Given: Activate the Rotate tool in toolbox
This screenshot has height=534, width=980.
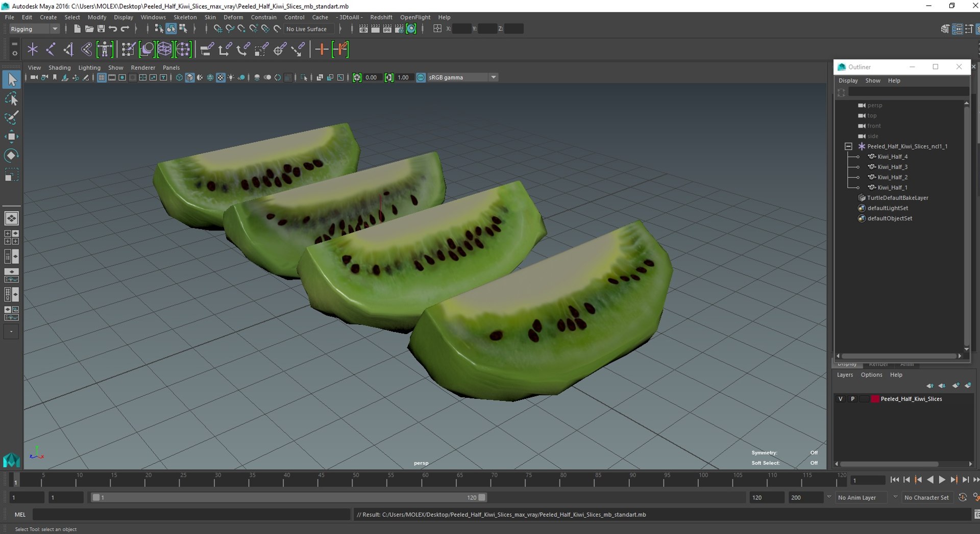Looking at the screenshot, I should (x=12, y=155).
